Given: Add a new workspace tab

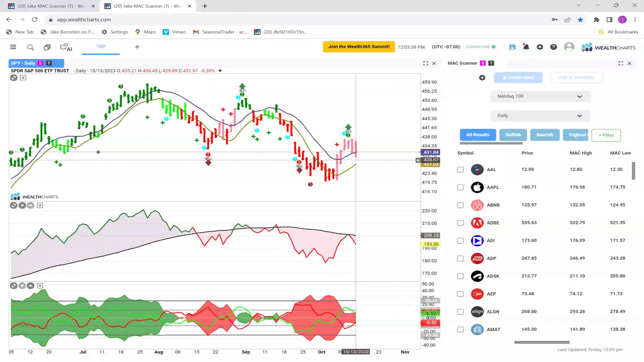Looking at the screenshot, I should (x=137, y=47).
